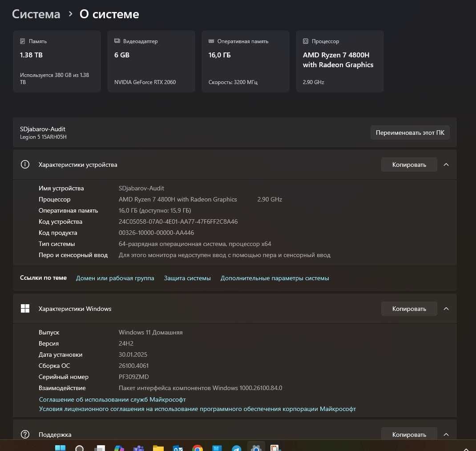The height and width of the screenshot is (451, 476).
Task: Collapse the Поддержка section chevron
Action: point(446,434)
